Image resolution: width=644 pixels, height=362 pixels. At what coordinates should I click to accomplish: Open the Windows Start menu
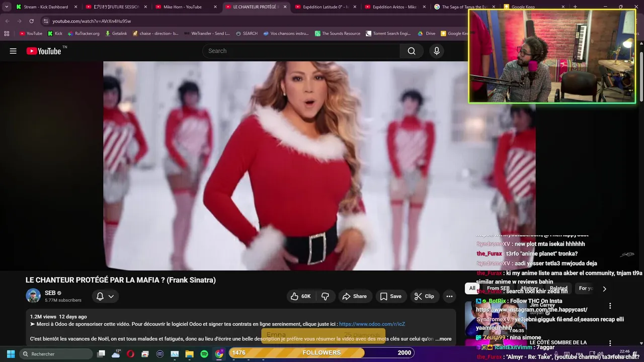11,354
